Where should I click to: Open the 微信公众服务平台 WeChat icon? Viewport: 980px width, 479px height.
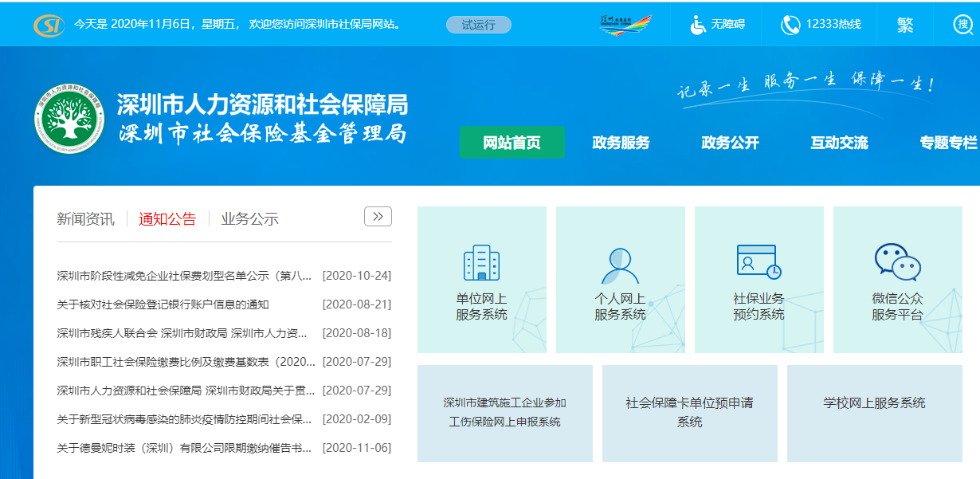coord(896,261)
